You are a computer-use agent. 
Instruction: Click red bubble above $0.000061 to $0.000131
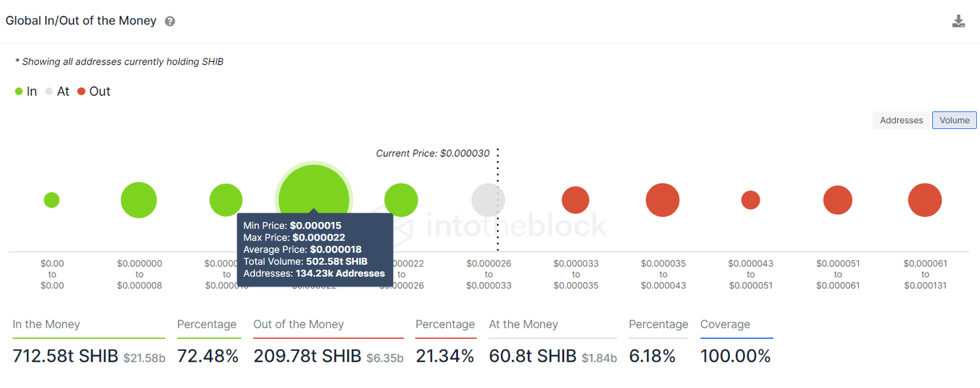click(924, 200)
